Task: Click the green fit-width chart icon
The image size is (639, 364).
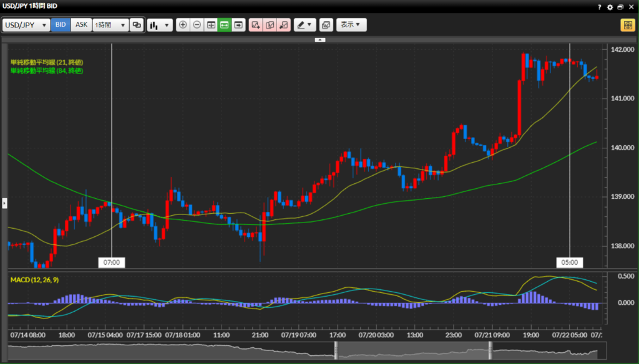Action: pyautogui.click(x=224, y=25)
